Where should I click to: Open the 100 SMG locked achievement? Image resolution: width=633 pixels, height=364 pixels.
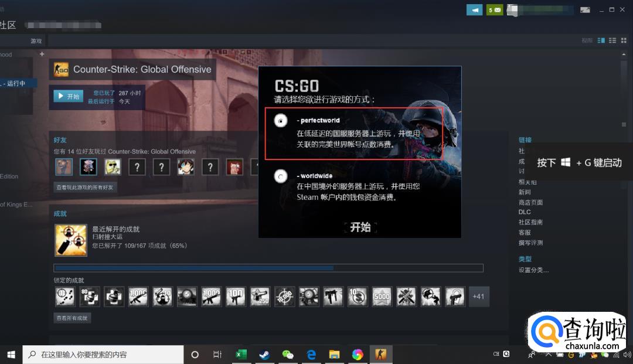coord(236,297)
